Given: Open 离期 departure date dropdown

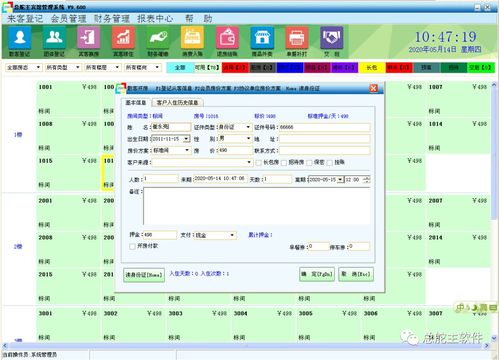Looking at the screenshot, I should pos(340,179).
